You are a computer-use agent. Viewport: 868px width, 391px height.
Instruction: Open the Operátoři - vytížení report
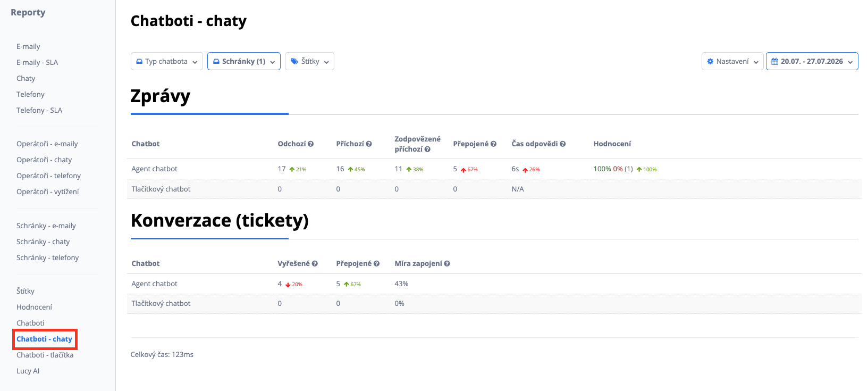point(47,192)
